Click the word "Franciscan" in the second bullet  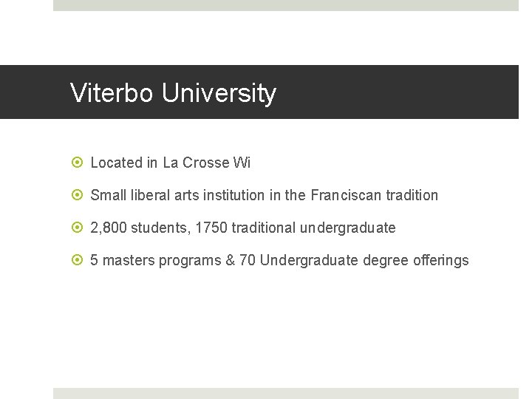pos(346,195)
